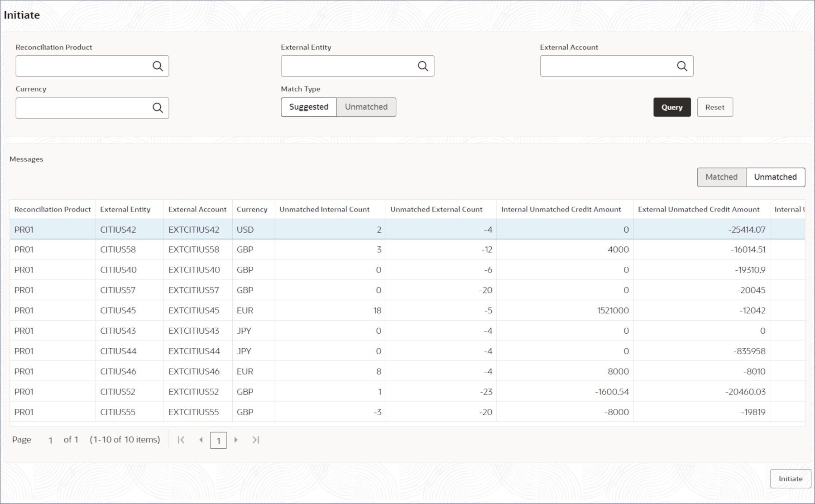The width and height of the screenshot is (815, 504).
Task: Run the Query button
Action: pos(671,107)
